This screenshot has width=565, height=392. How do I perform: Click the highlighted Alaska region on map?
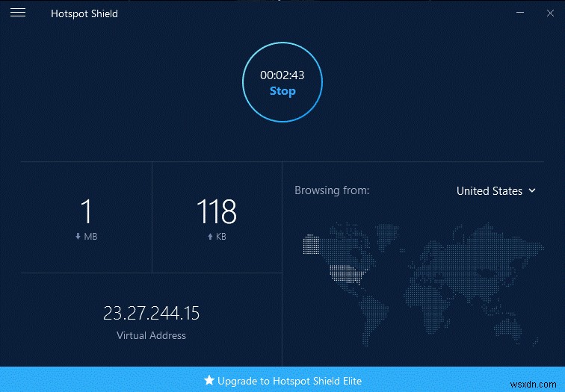pos(311,244)
